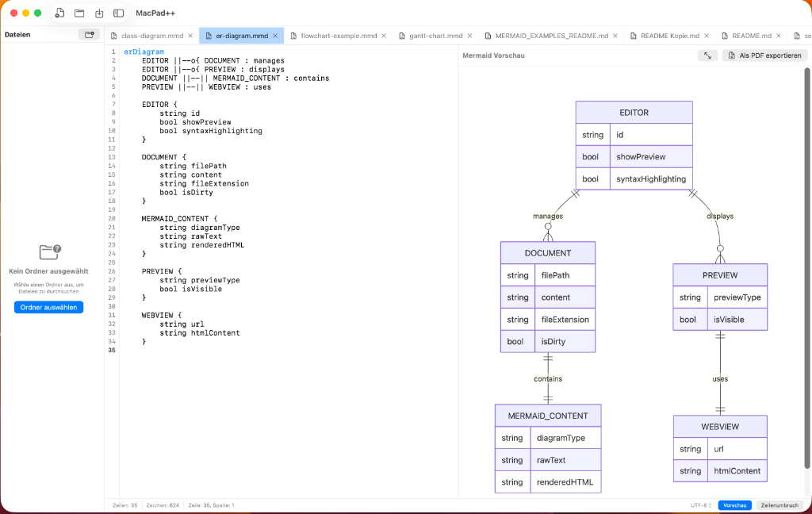Expand the Mermaid preview to fullscreen

[x=707, y=56]
